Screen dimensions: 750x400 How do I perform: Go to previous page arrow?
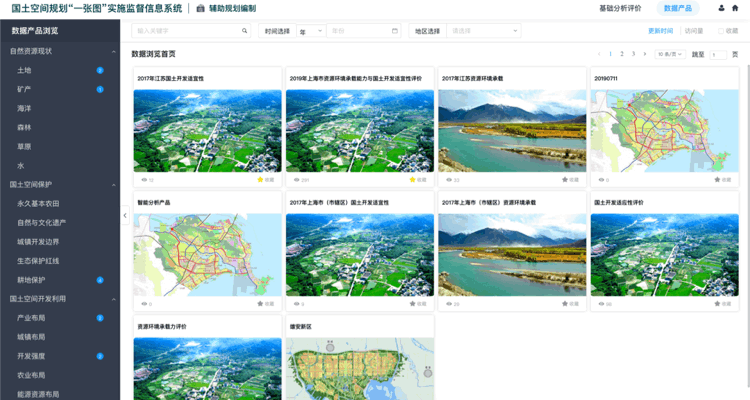click(599, 54)
